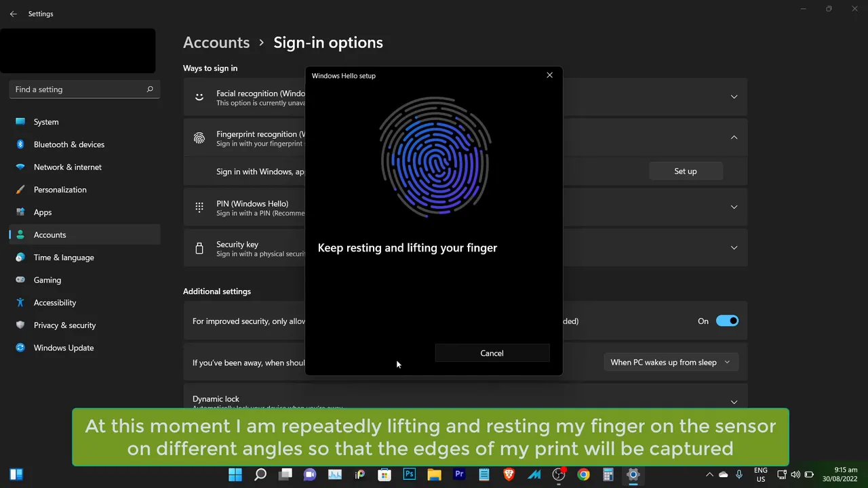Collapse the Fingerprint recognition section chevron
The image size is (868, 488).
(x=734, y=138)
